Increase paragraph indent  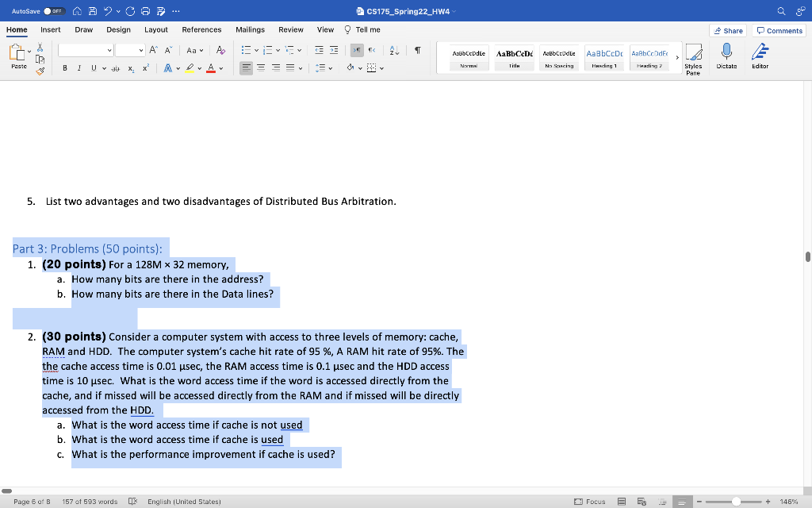334,50
